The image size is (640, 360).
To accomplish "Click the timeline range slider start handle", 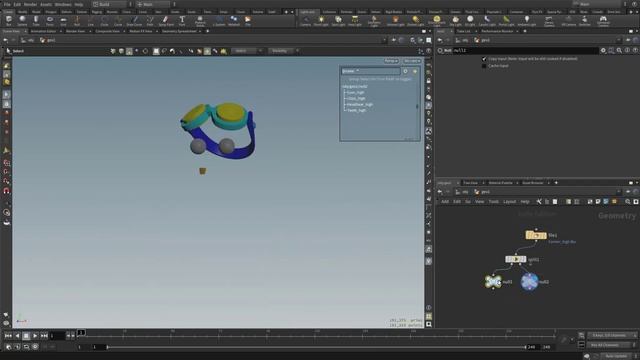I will click(107, 347).
